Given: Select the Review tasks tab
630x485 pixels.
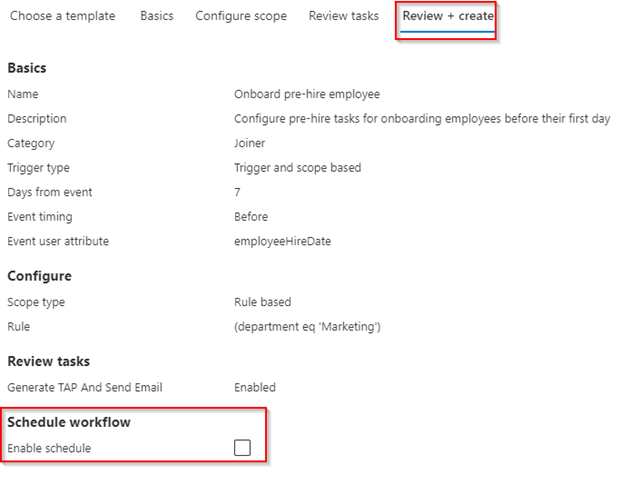Looking at the screenshot, I should coord(344,16).
